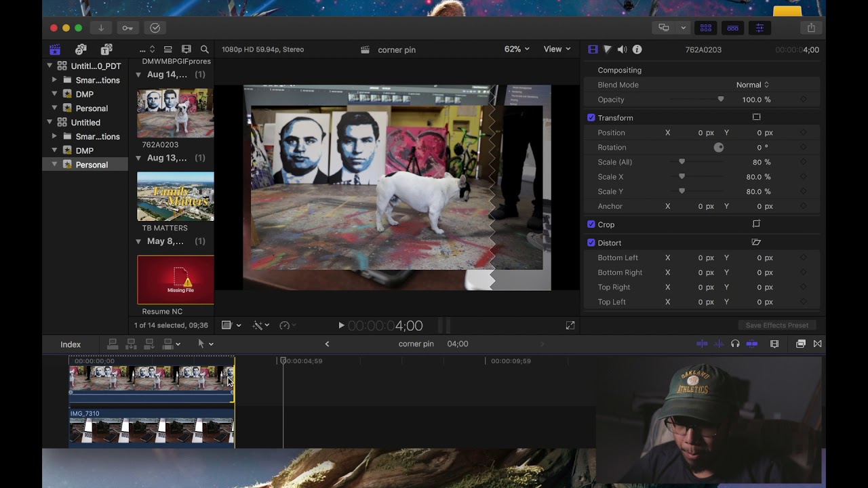Image resolution: width=868 pixels, height=488 pixels.
Task: Open clip appearance and filtering options
Action: click(186, 49)
